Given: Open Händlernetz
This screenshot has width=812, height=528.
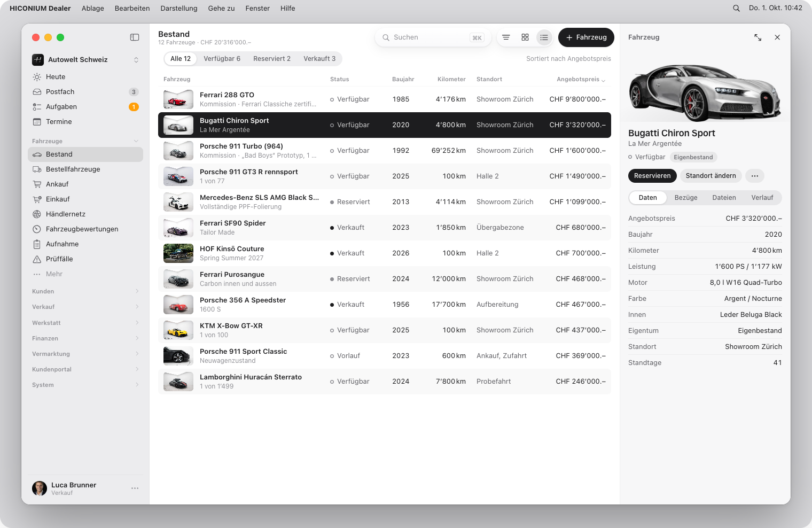Looking at the screenshot, I should click(x=85, y=214).
